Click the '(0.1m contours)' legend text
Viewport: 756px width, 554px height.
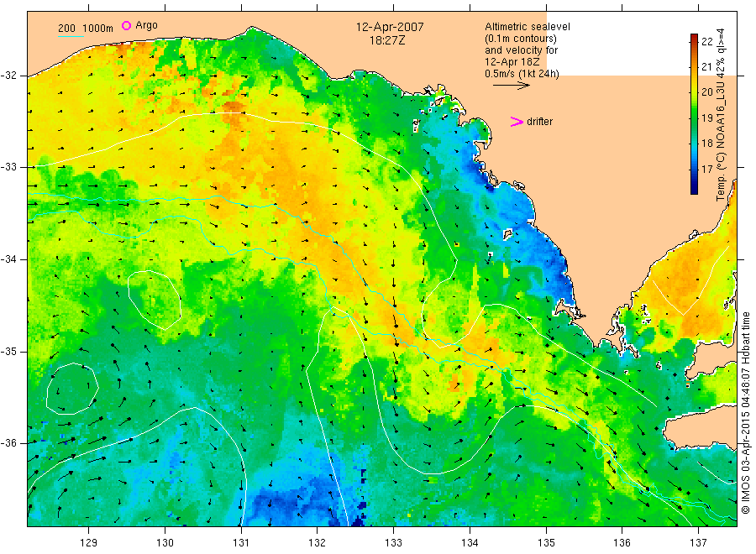pos(521,39)
